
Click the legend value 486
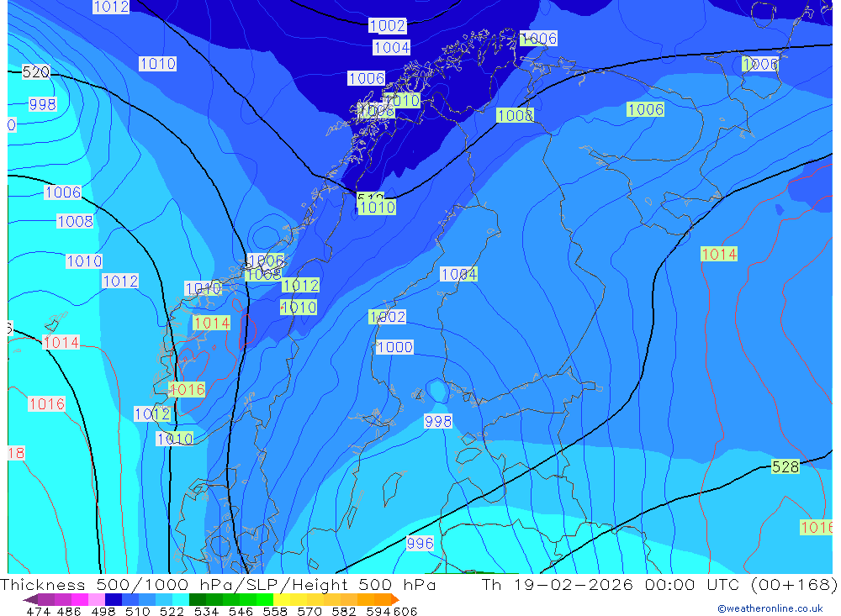(68, 612)
